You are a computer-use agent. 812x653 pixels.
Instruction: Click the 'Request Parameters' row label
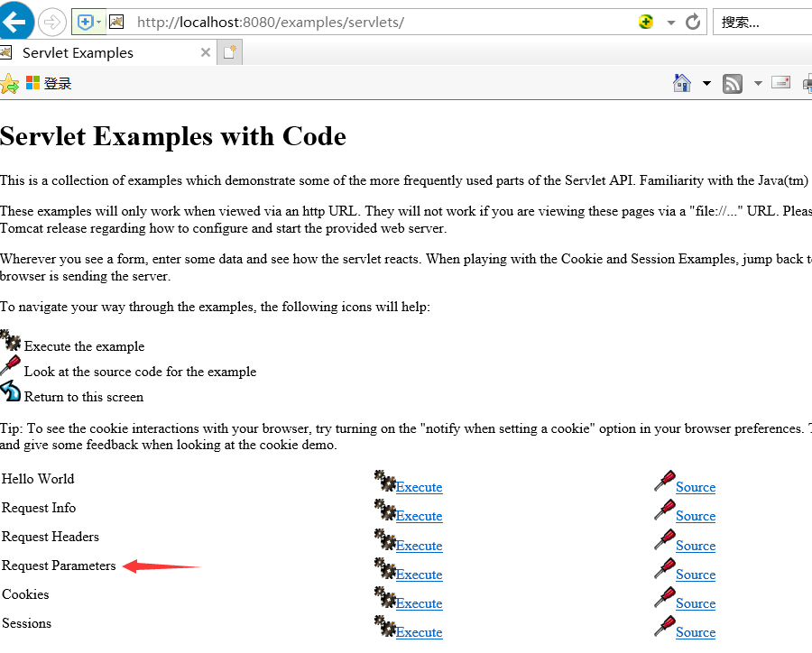click(x=59, y=566)
